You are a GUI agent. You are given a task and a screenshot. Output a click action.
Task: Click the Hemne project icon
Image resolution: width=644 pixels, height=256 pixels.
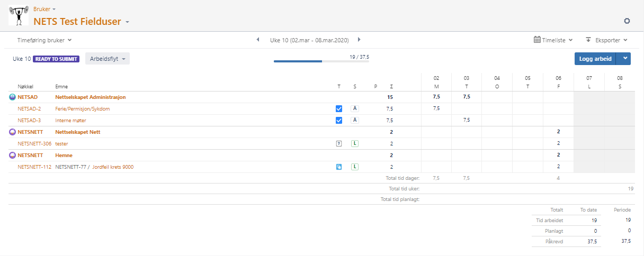[12, 156]
